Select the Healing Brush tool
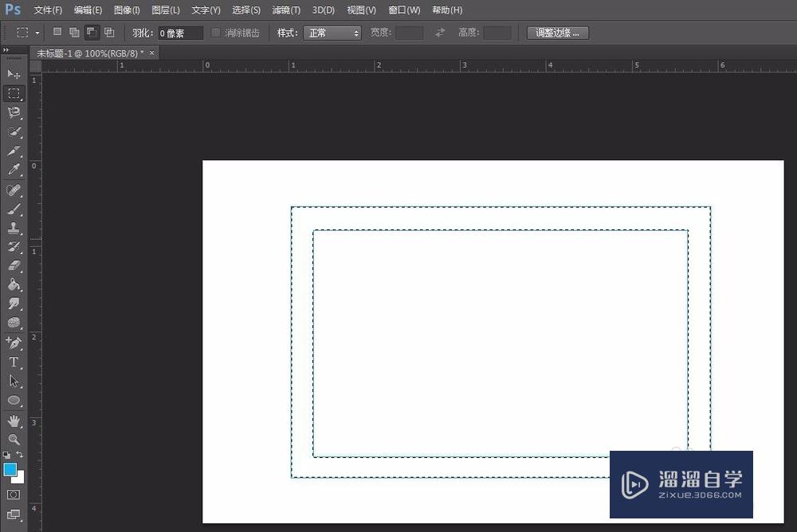This screenshot has height=532, width=797. pyautogui.click(x=14, y=190)
